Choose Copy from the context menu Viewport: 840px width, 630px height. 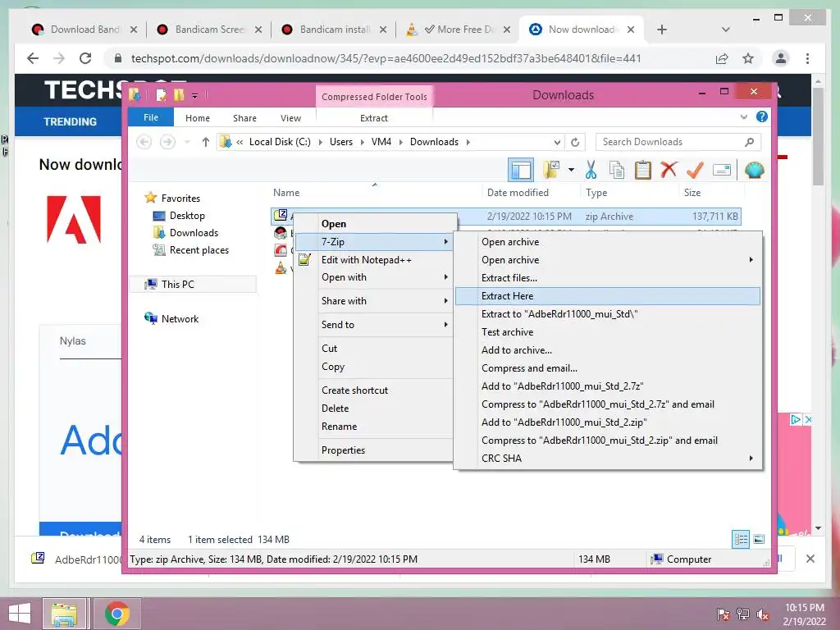373,367
